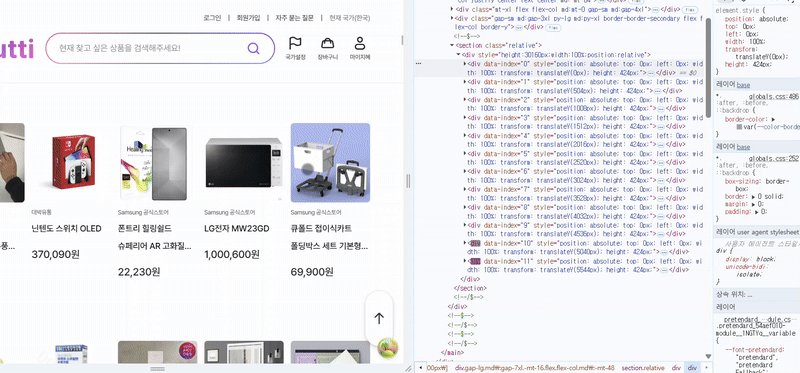Select section.relative in breadcrumb bar
This screenshot has height=373, width=800.
pyautogui.click(x=643, y=368)
